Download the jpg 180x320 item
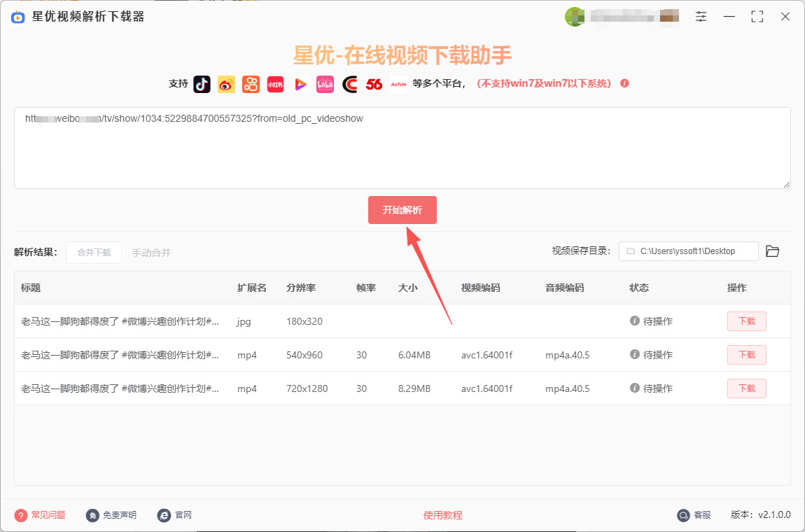 click(x=746, y=321)
